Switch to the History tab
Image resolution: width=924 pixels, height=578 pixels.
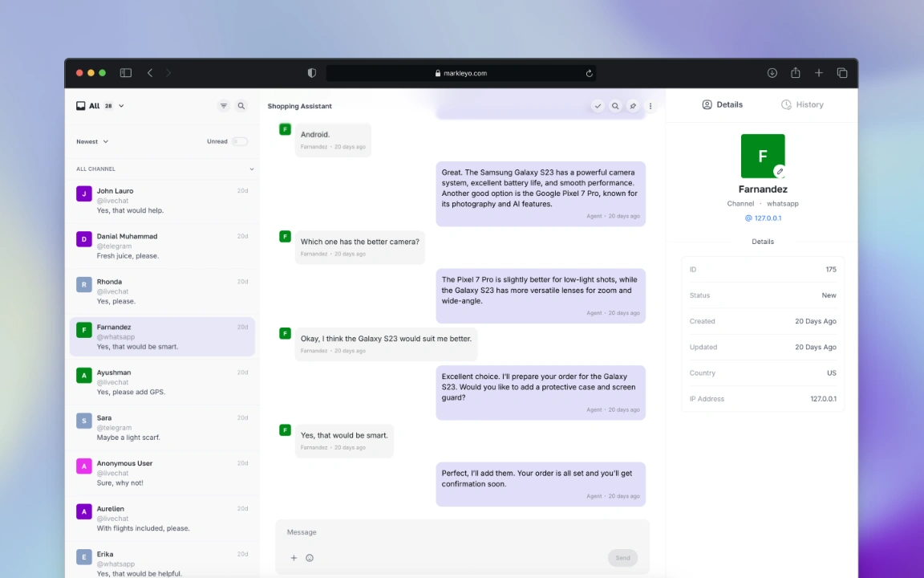(802, 104)
